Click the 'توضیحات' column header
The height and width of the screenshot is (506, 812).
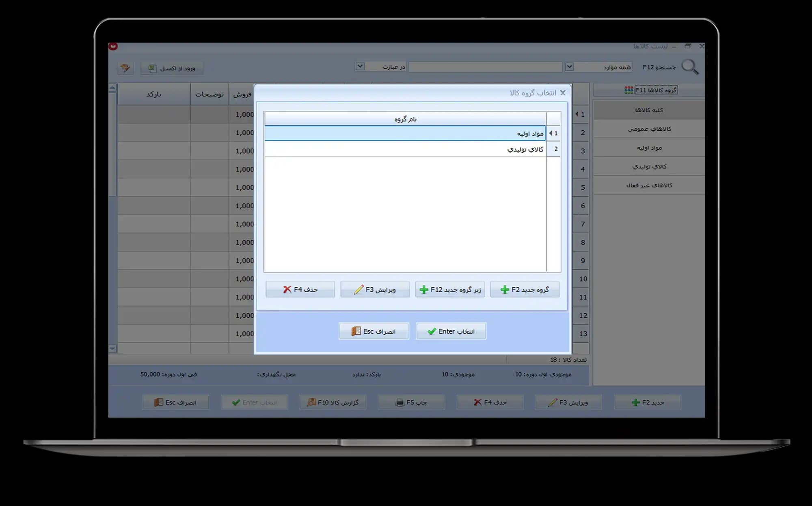pyautogui.click(x=209, y=94)
